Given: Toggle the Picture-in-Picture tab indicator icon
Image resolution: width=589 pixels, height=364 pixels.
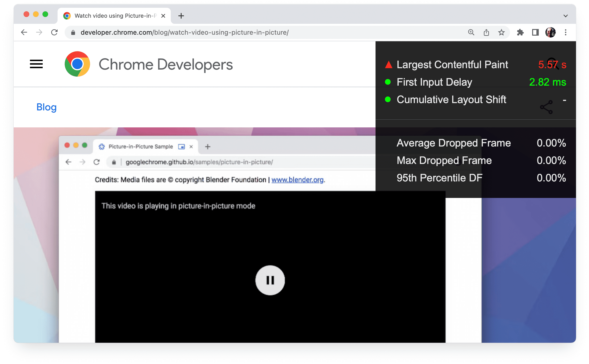Looking at the screenshot, I should (x=182, y=147).
